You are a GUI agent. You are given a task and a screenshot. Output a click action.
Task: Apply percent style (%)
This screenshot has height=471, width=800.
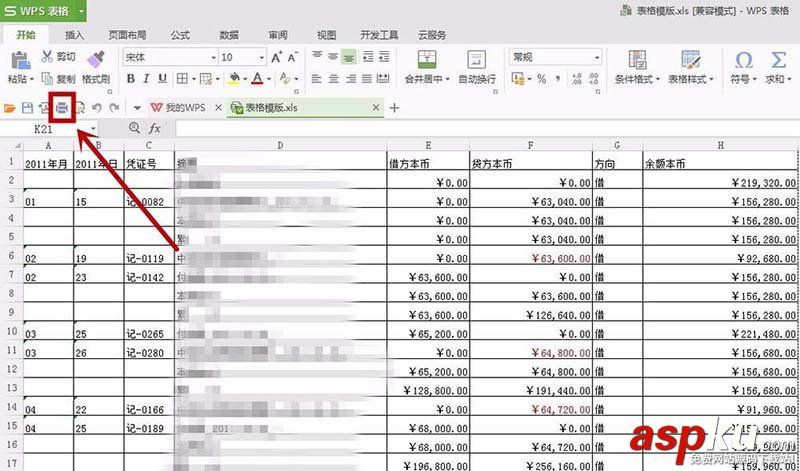tap(542, 79)
